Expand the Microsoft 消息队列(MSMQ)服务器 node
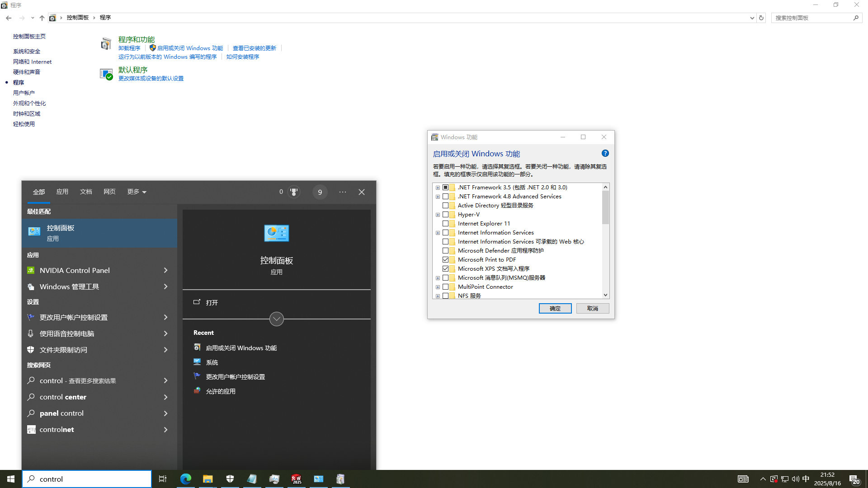 pos(438,278)
